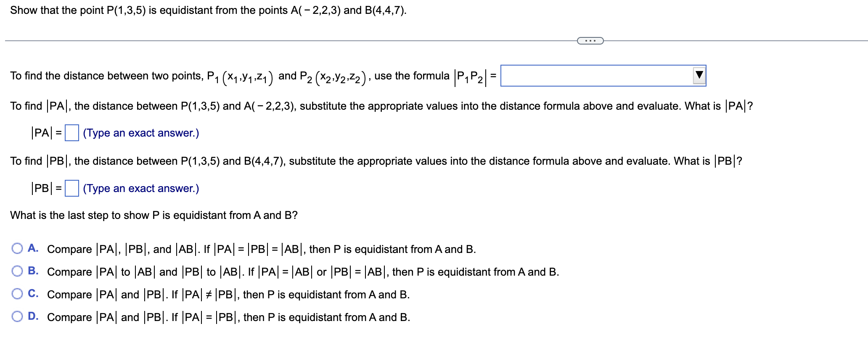Select radio button B comparing |PA| to |AB|
Viewport: 868px width, 358px height.
[16, 271]
